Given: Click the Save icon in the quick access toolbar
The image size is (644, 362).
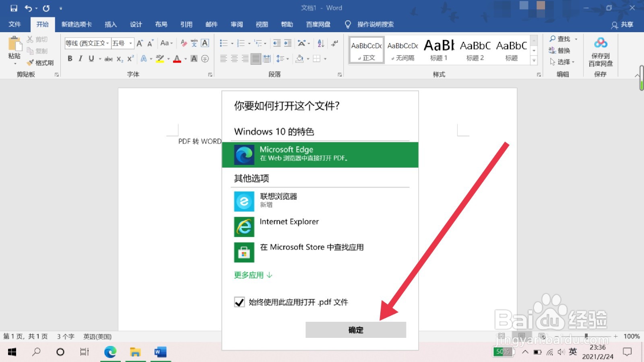Looking at the screenshot, I should pyautogui.click(x=14, y=8).
